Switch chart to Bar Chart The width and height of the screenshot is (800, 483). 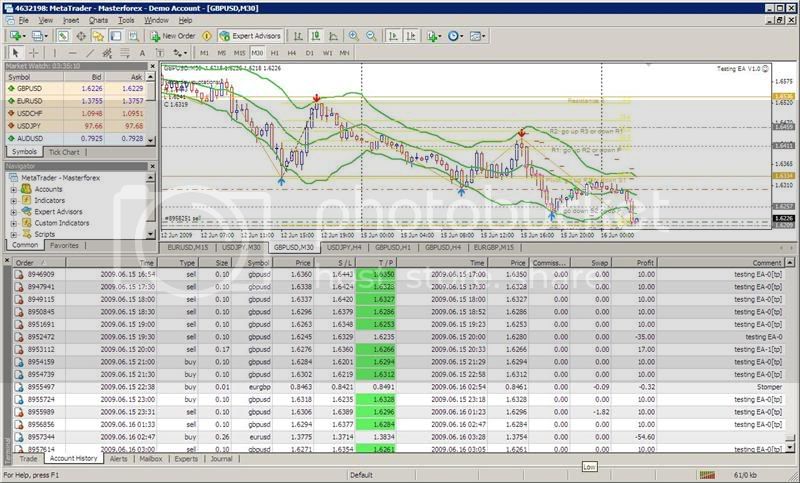click(x=298, y=36)
